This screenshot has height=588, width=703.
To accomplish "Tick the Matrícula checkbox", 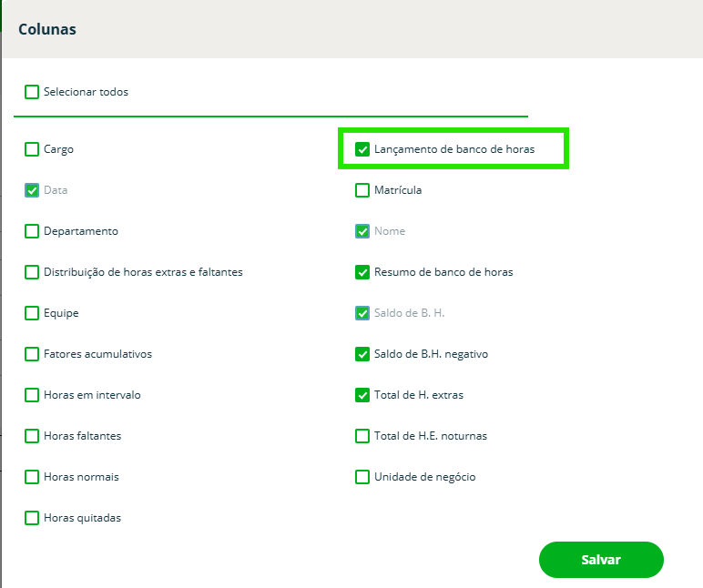I will pos(362,190).
